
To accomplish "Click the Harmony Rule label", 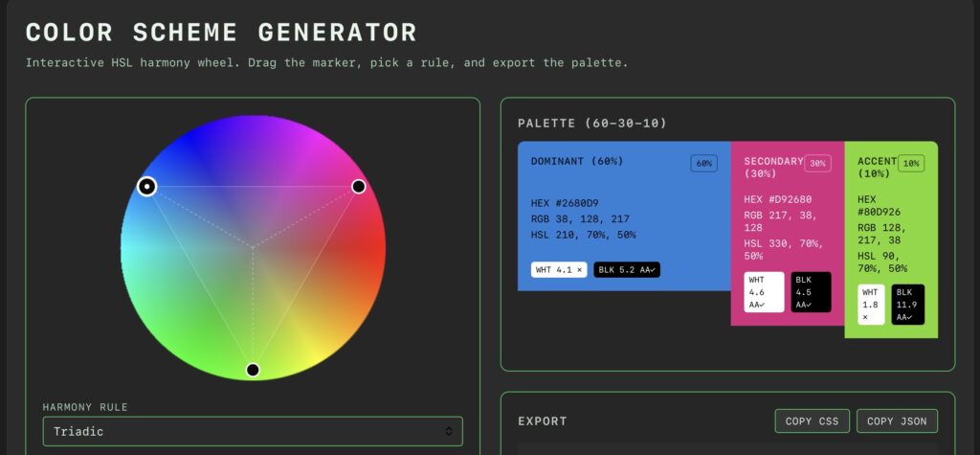I will (85, 407).
